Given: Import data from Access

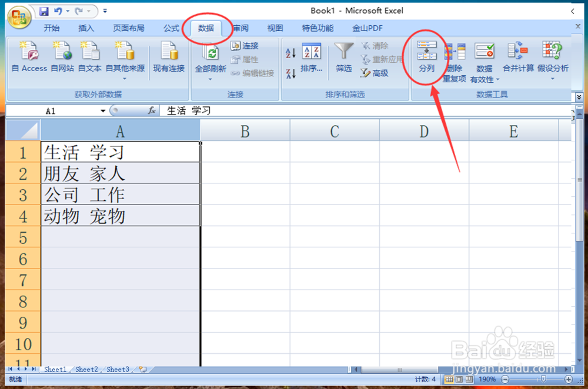Looking at the screenshot, I should pos(29,57).
